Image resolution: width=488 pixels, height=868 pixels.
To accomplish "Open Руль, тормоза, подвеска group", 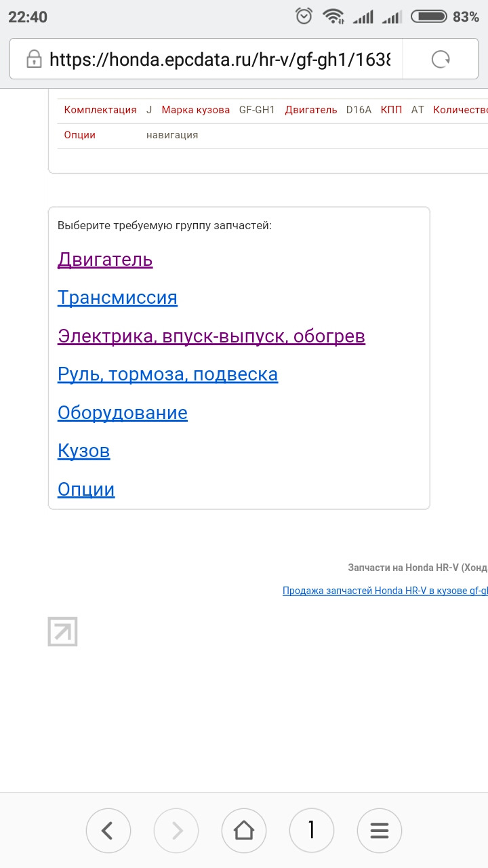I will point(167,374).
